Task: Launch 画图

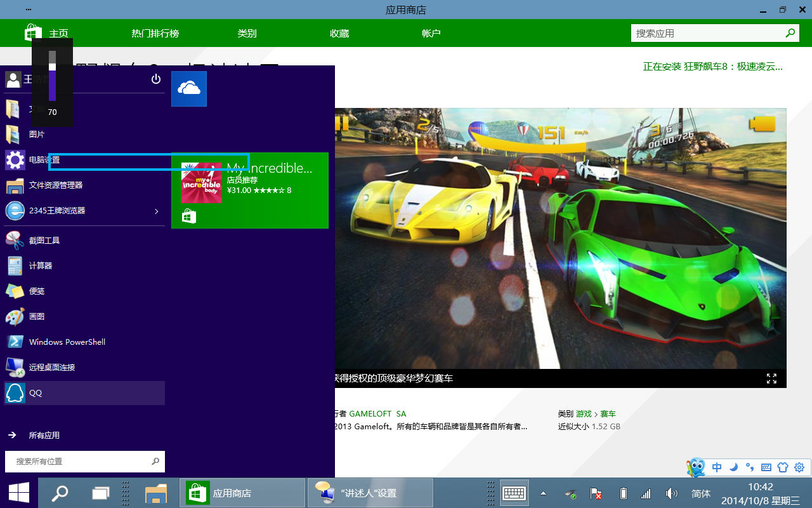Action: 85,316
